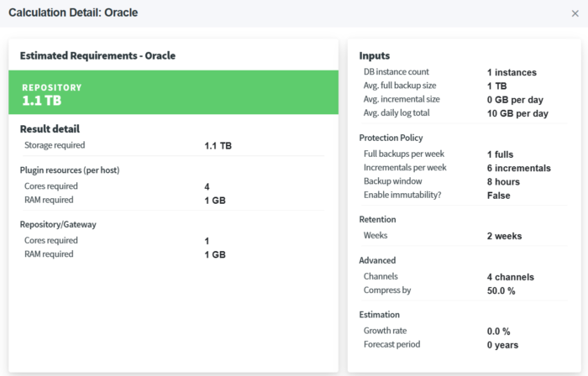Viewport: 588px width, 376px height.
Task: Click the Channels value of 4 channels
Action: (510, 277)
